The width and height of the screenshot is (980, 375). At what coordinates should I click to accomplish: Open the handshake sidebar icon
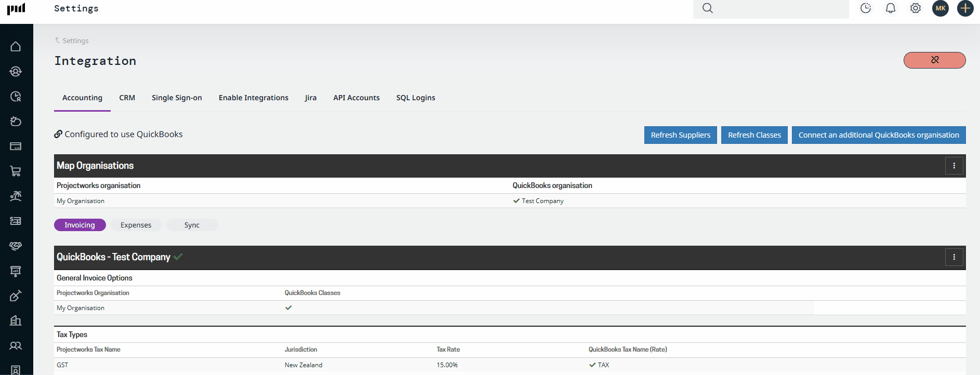click(x=16, y=246)
